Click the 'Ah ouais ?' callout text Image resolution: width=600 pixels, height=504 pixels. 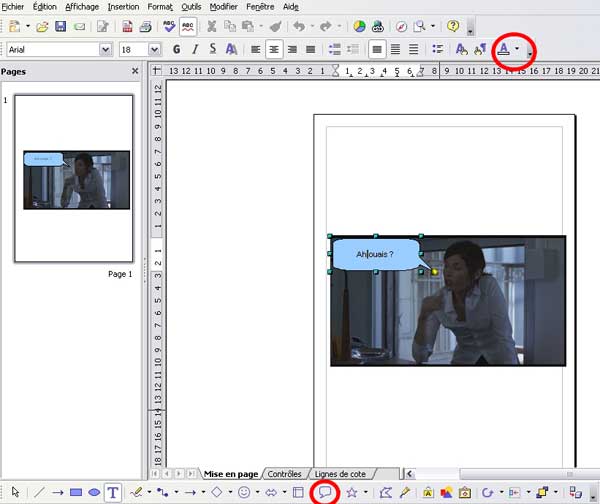375,254
